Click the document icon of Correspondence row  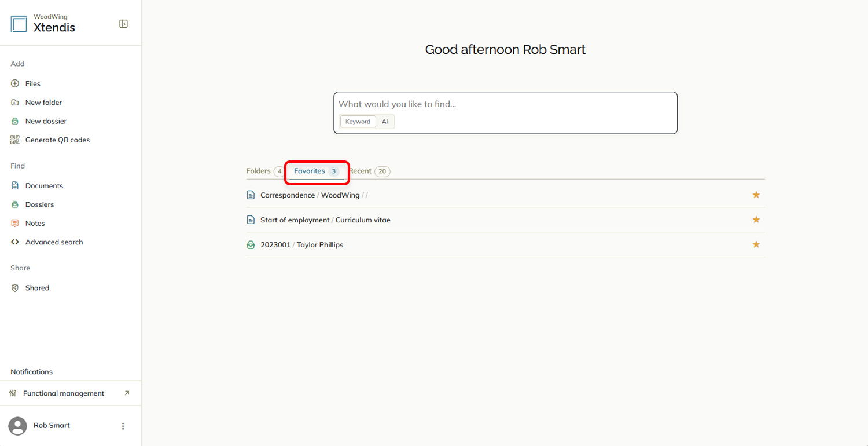tap(251, 195)
